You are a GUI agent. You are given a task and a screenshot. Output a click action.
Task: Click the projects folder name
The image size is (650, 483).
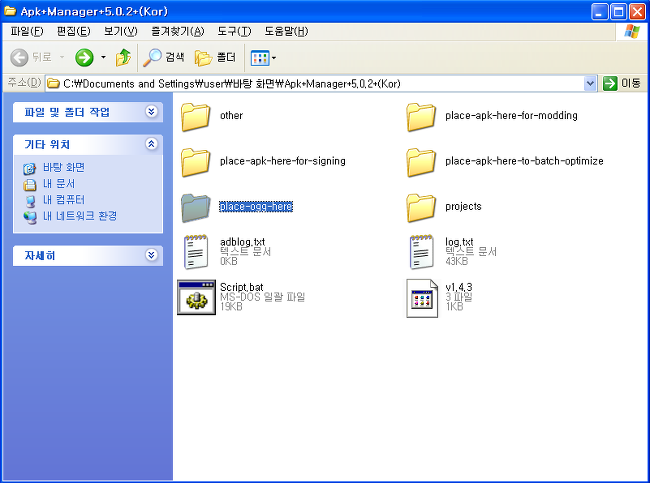point(463,206)
